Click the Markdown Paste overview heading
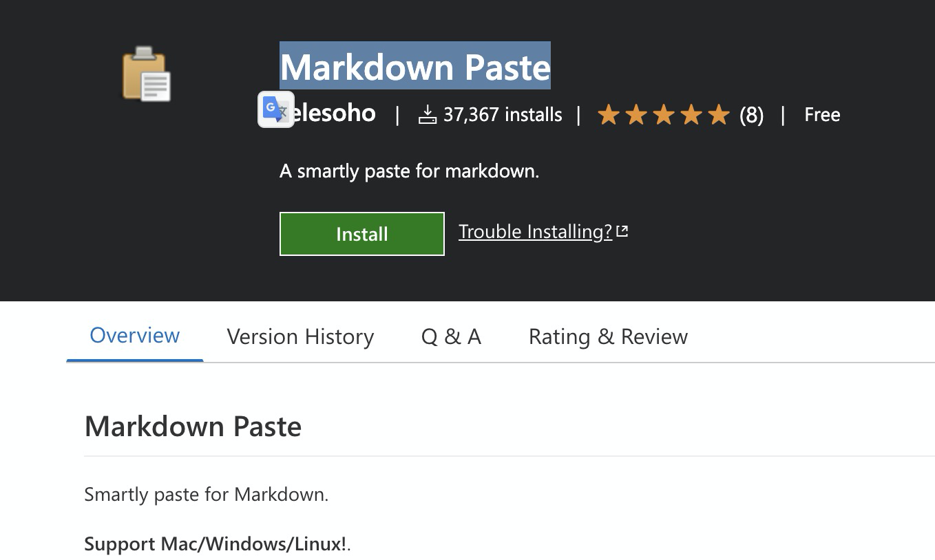The width and height of the screenshot is (935, 560). 193,427
